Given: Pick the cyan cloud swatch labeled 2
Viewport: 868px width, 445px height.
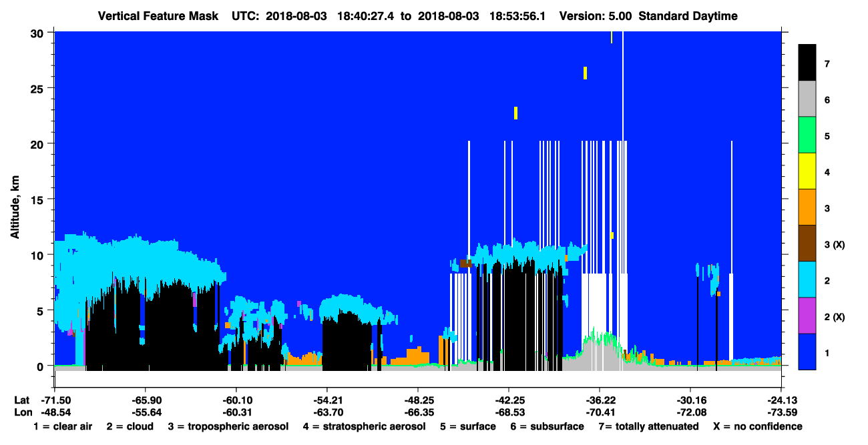Looking at the screenshot, I should (x=807, y=279).
